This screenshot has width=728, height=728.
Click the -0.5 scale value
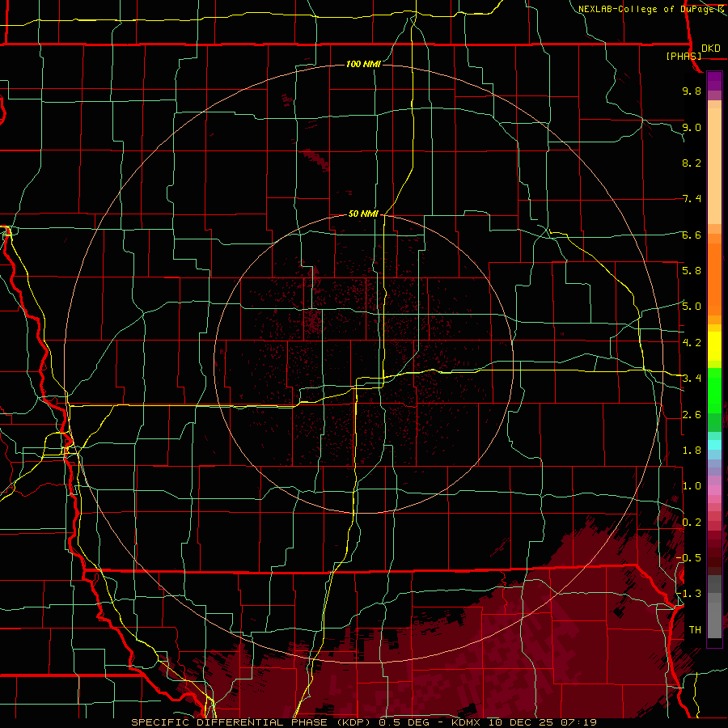689,557
